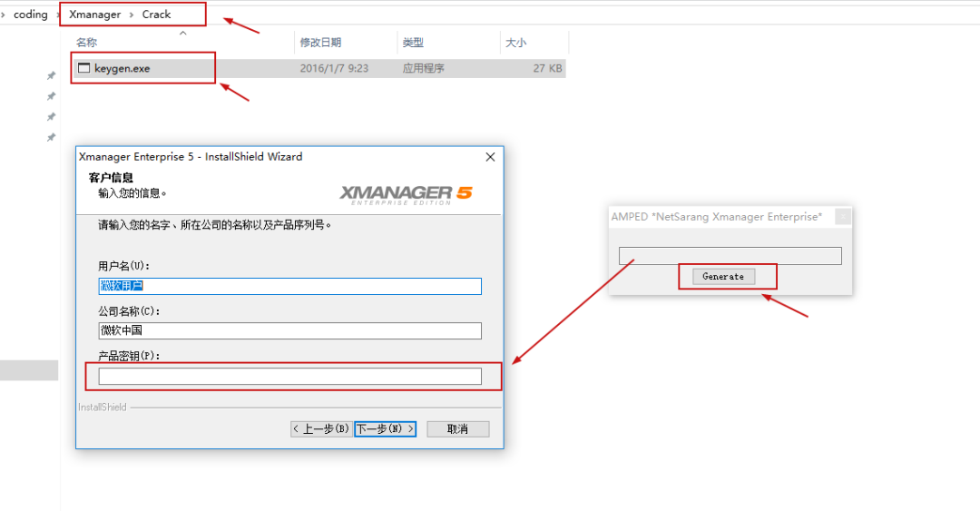Click the keygen.exe application file icon
This screenshot has width=980, height=511.
click(83, 68)
